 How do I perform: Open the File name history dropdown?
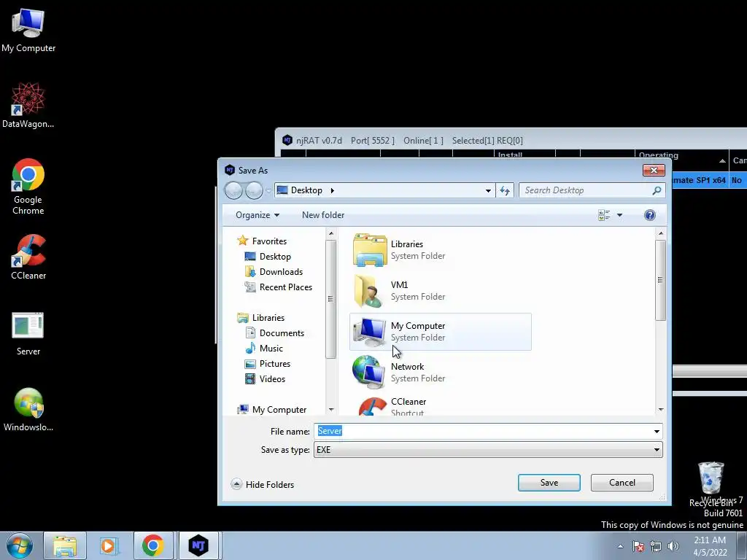point(657,432)
